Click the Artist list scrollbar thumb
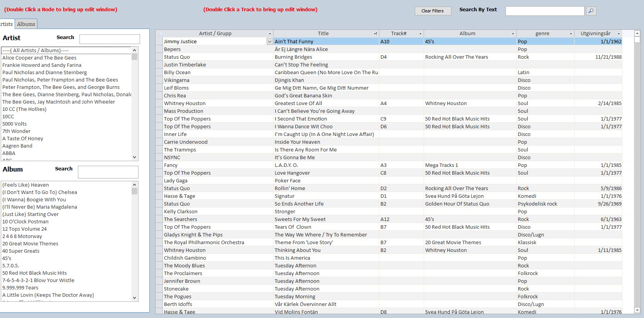This screenshot has width=644, height=318. (x=134, y=56)
